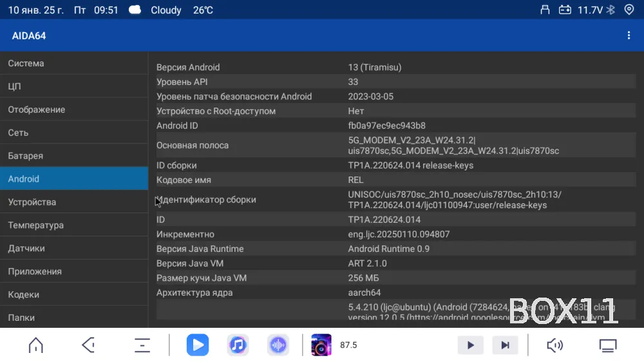This screenshot has height=362, width=644.
Task: Tap the location pin status icon
Action: tap(629, 10)
